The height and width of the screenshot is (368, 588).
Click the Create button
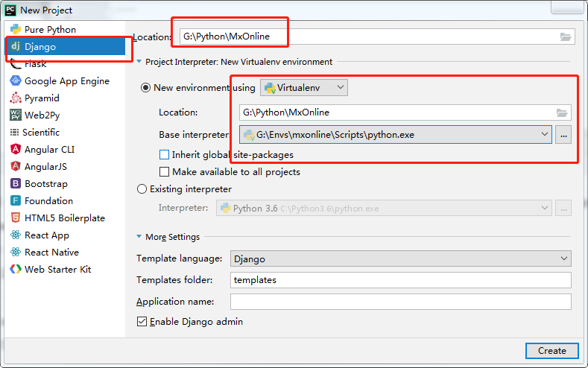pos(552,351)
